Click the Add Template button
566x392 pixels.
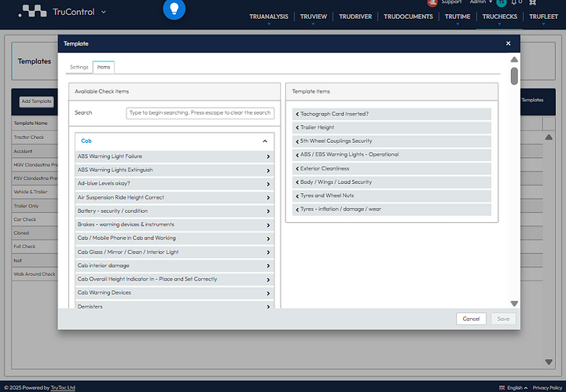pyautogui.click(x=36, y=101)
